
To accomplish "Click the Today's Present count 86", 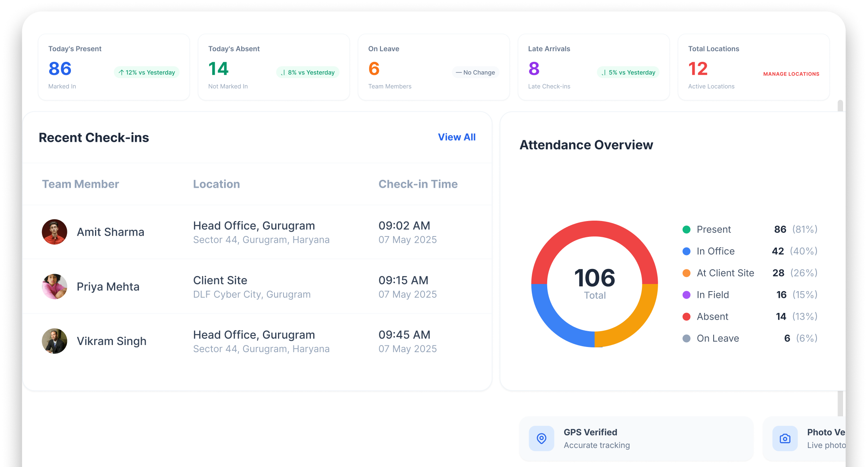I will point(60,69).
